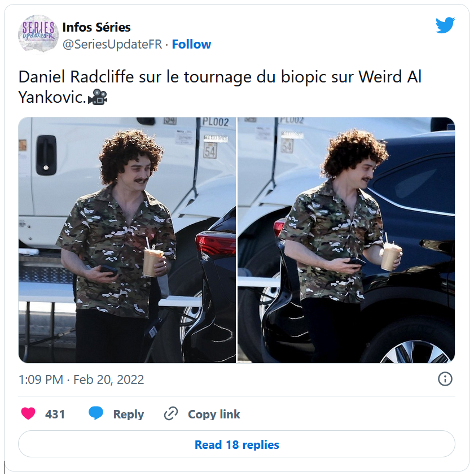Click the 431 likes count
Viewport: 474px width, 476px height.
coord(55,414)
